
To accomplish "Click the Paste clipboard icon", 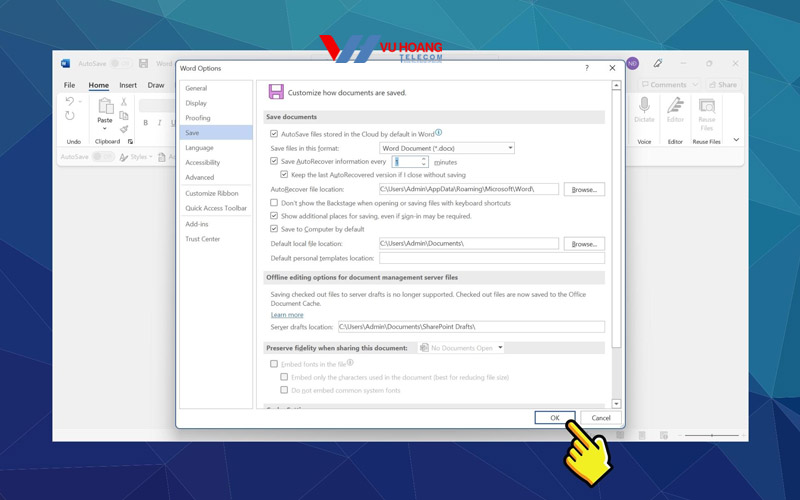I will [105, 107].
